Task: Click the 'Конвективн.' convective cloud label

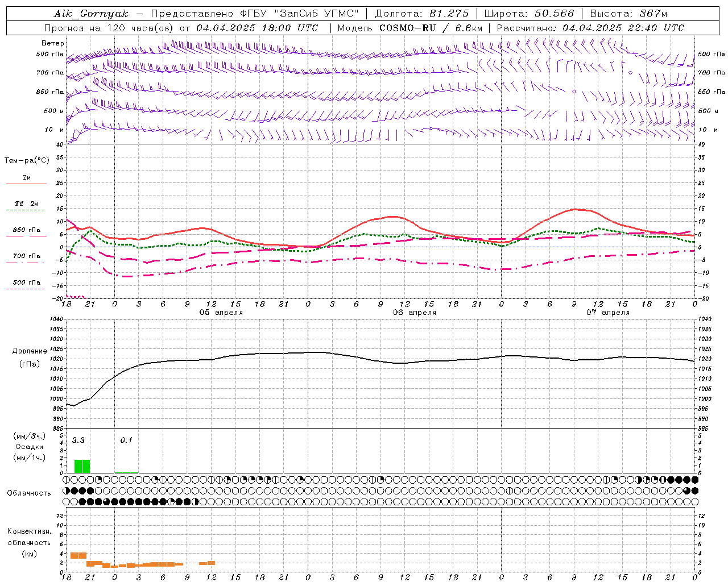Action: 30,531
